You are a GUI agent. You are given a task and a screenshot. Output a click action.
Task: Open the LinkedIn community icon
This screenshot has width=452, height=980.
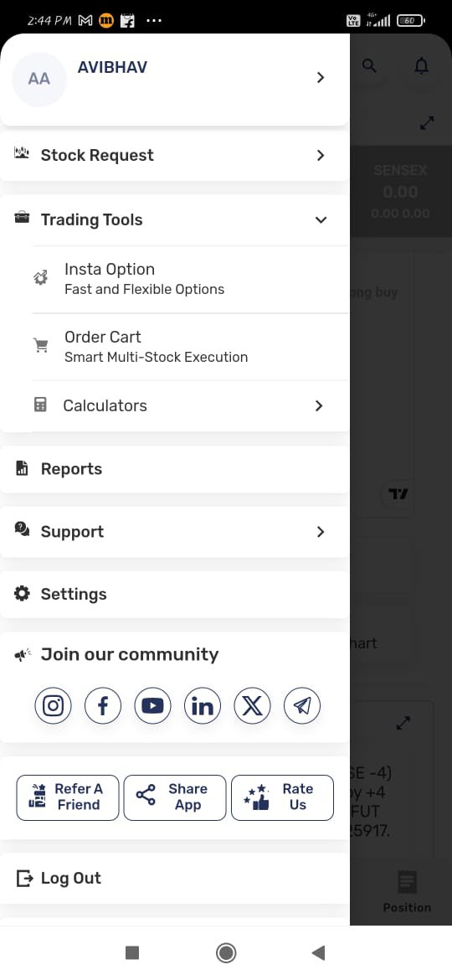[x=203, y=706]
